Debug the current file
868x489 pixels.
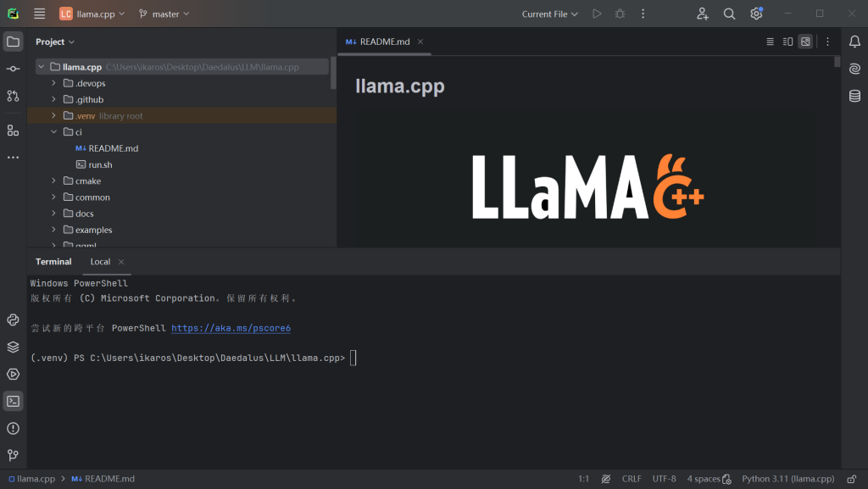coord(620,14)
